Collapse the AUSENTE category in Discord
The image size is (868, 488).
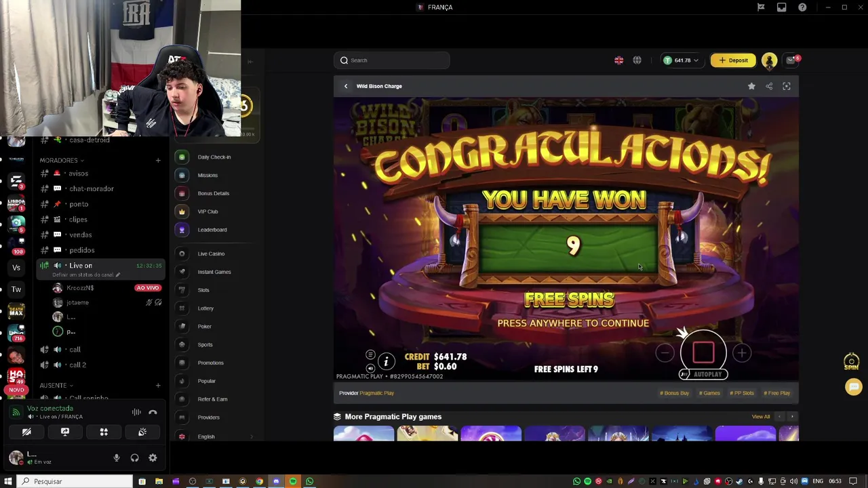56,386
